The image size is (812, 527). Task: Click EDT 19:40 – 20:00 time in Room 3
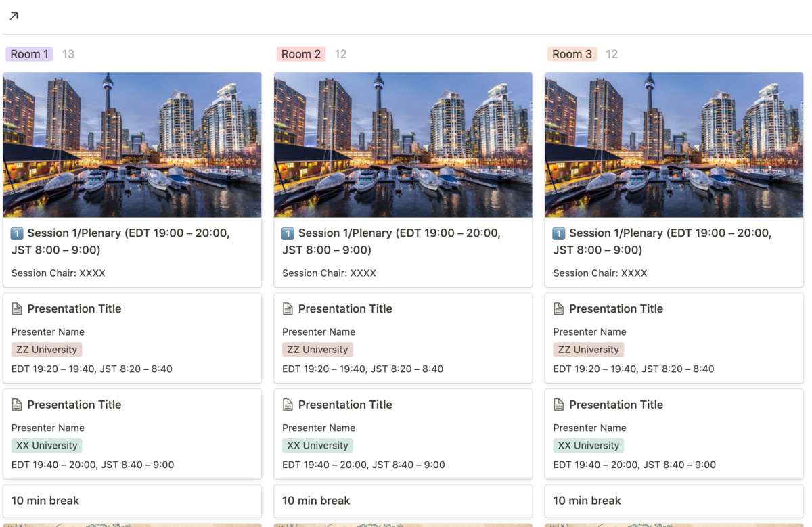635,465
